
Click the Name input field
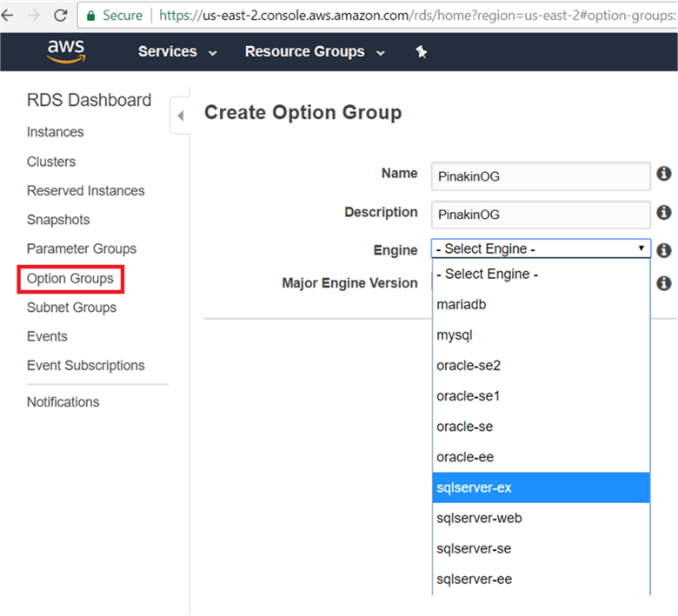tap(540, 176)
